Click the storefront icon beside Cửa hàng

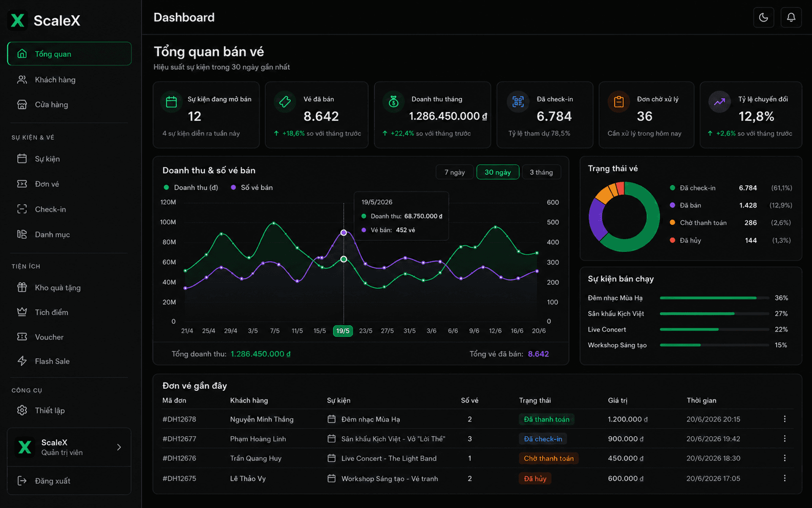point(22,104)
